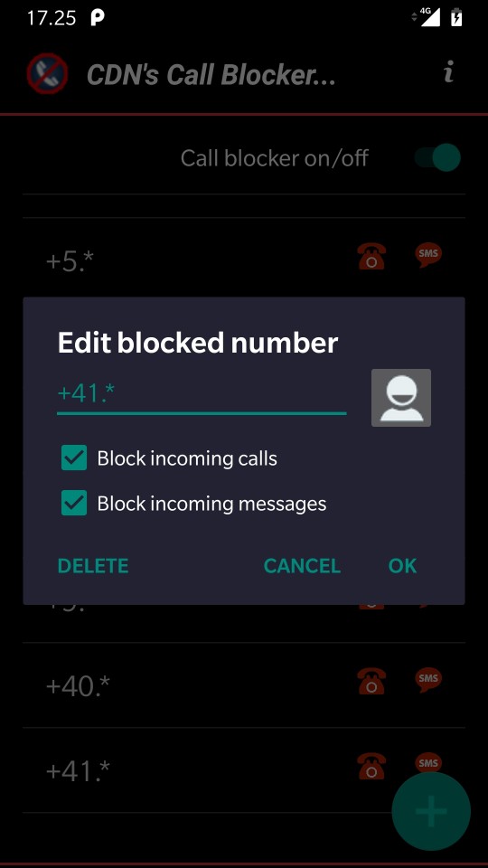Select the +40.* blocked number entry
The height and width of the screenshot is (868, 488).
(x=244, y=685)
